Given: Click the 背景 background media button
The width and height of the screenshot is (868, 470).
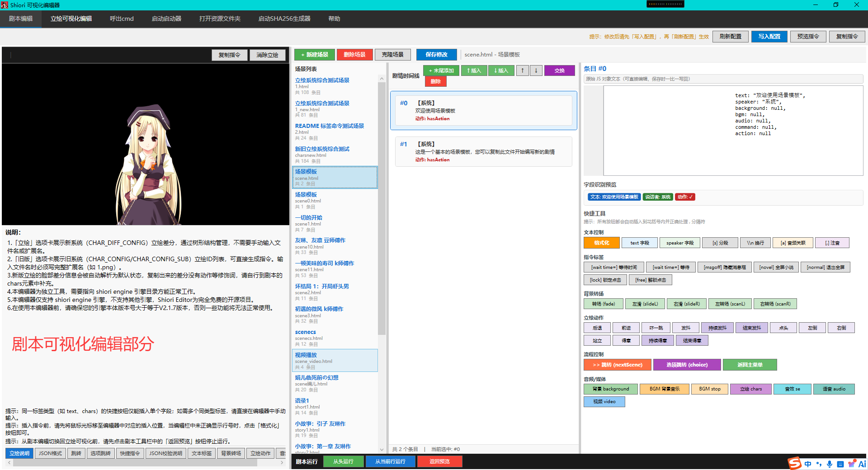Looking at the screenshot, I should pyautogui.click(x=611, y=389).
